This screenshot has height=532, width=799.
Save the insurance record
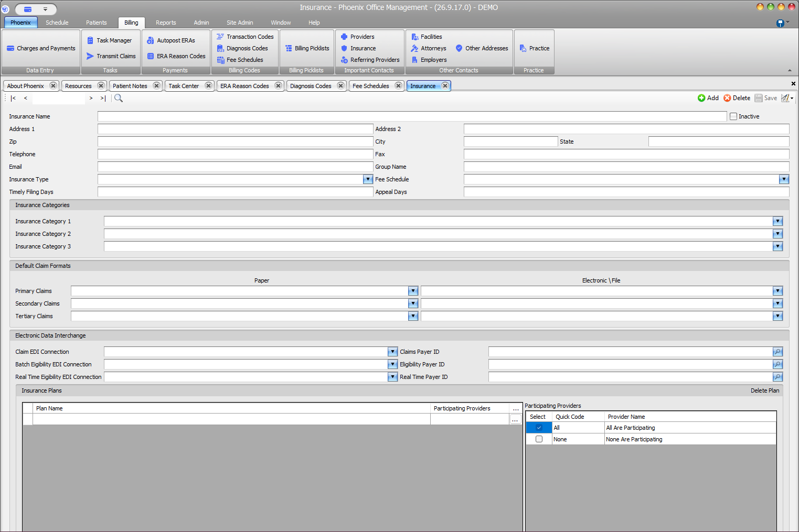tap(766, 98)
